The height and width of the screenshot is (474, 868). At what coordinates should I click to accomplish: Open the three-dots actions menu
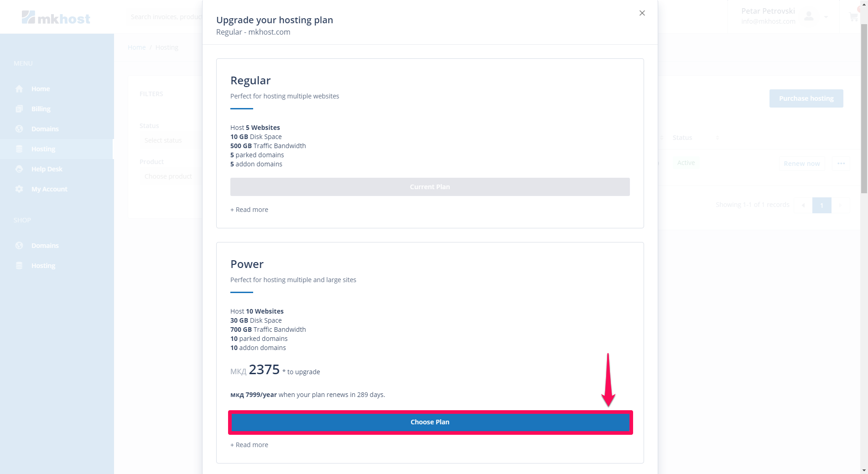841,164
